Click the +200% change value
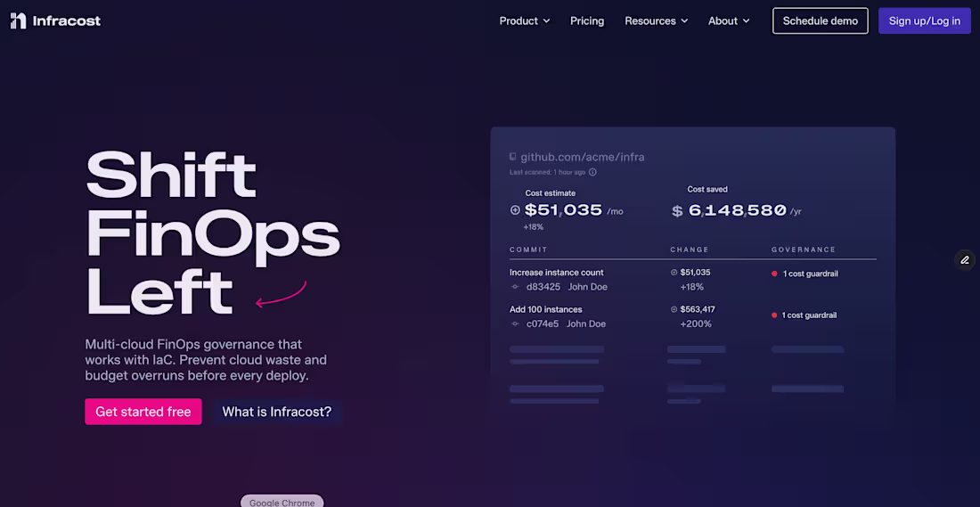 click(696, 323)
